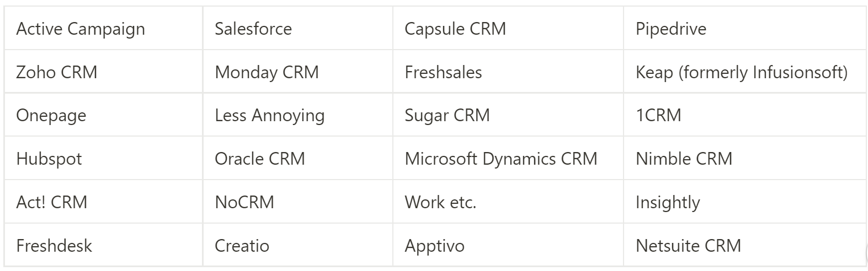This screenshot has width=868, height=271.
Task: Click on Freshsales text
Action: click(443, 72)
